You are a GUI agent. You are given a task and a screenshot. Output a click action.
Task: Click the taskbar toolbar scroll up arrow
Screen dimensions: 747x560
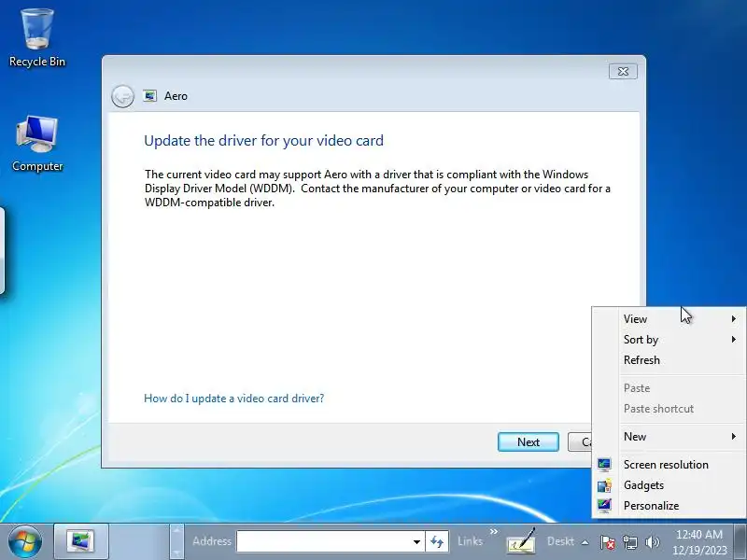pos(176,529)
